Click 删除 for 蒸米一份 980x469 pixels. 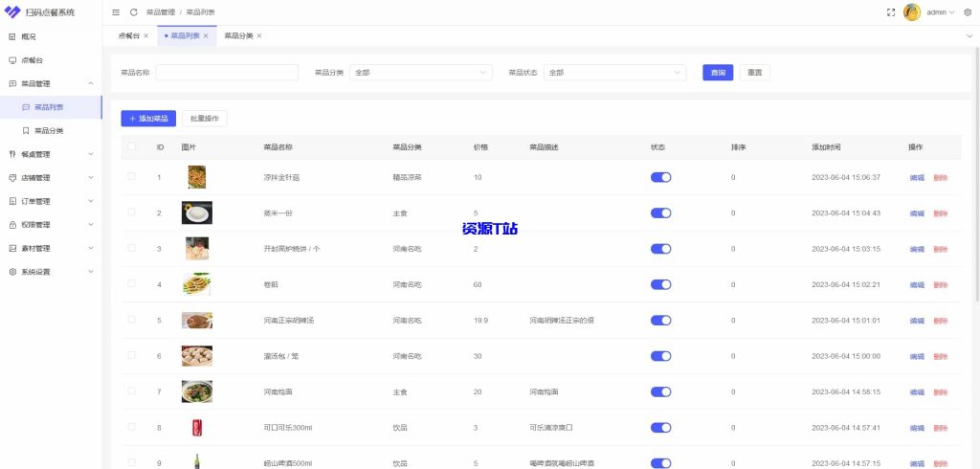coord(940,213)
